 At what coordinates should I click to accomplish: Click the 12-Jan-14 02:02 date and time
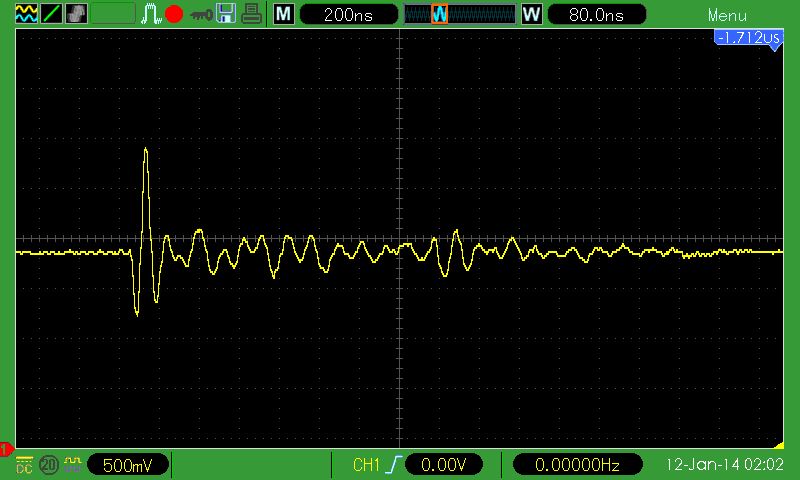(724, 465)
